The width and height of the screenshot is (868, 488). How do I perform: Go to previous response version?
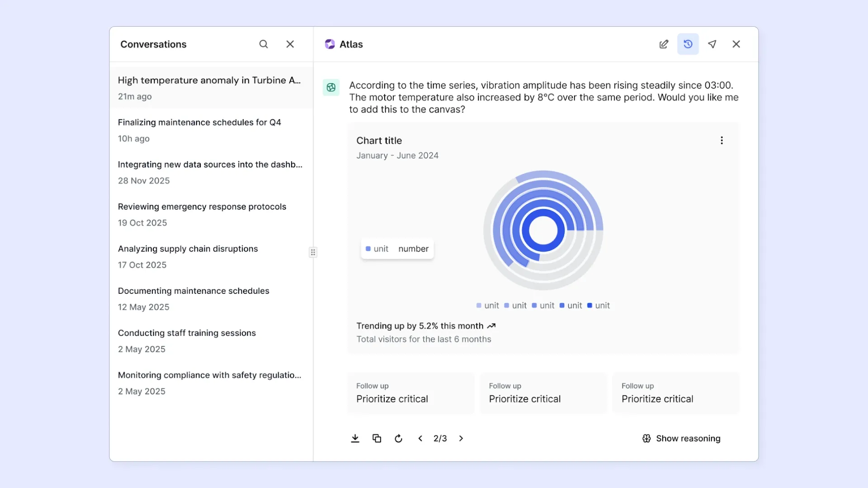coord(420,438)
